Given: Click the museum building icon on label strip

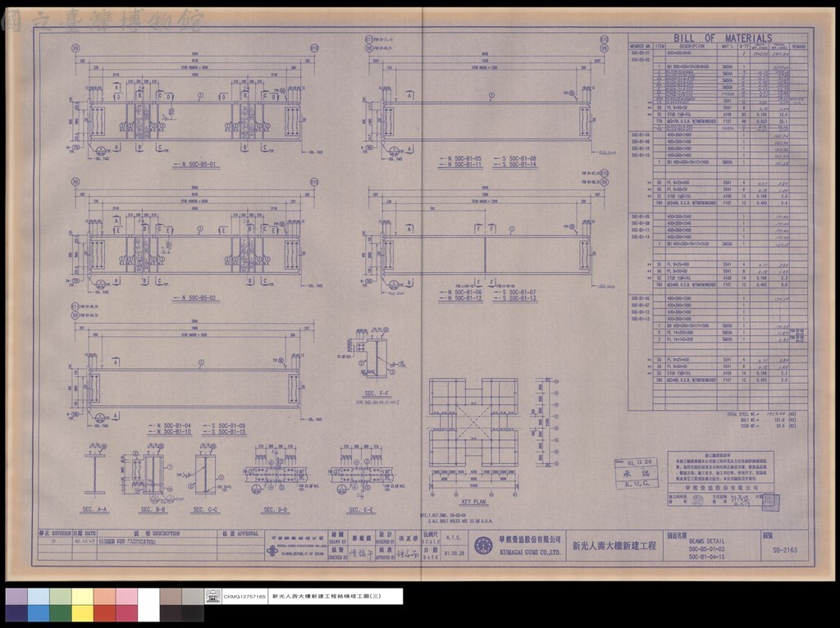Looking at the screenshot, I should pyautogui.click(x=212, y=596).
